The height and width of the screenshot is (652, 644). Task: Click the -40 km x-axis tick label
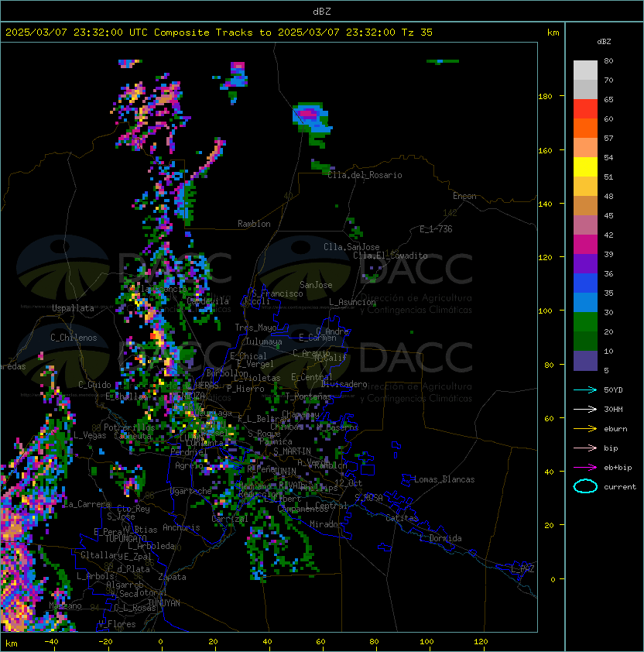pyautogui.click(x=52, y=642)
